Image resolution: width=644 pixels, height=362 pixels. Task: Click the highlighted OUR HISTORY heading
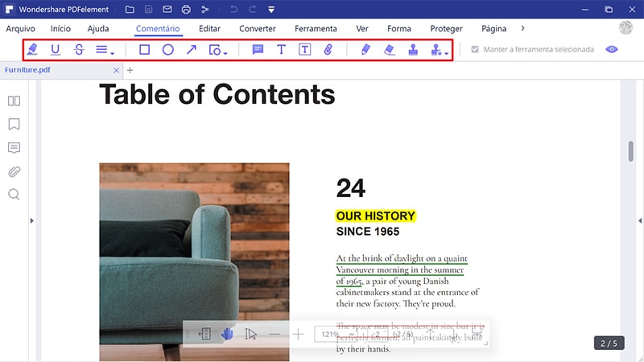(375, 216)
